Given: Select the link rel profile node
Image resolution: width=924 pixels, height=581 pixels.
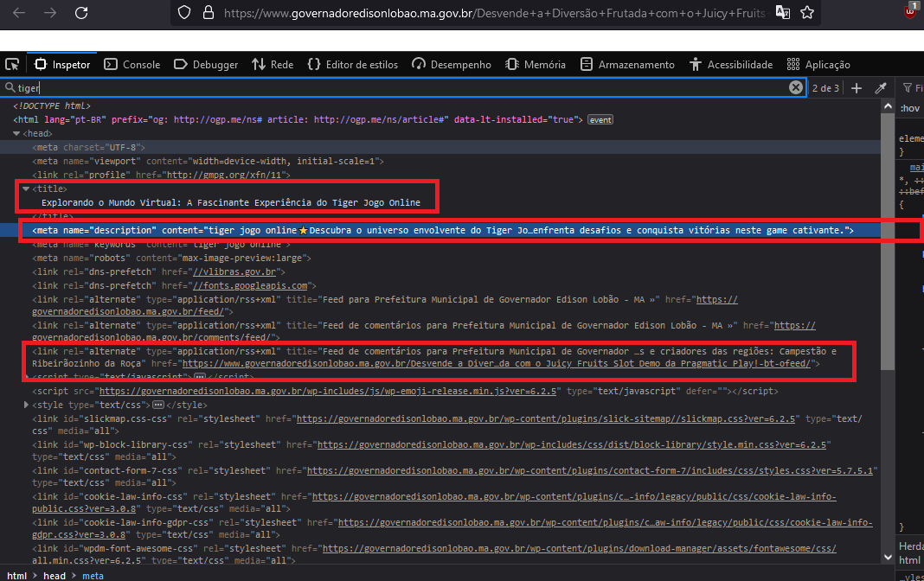Looking at the screenshot, I should point(161,176).
